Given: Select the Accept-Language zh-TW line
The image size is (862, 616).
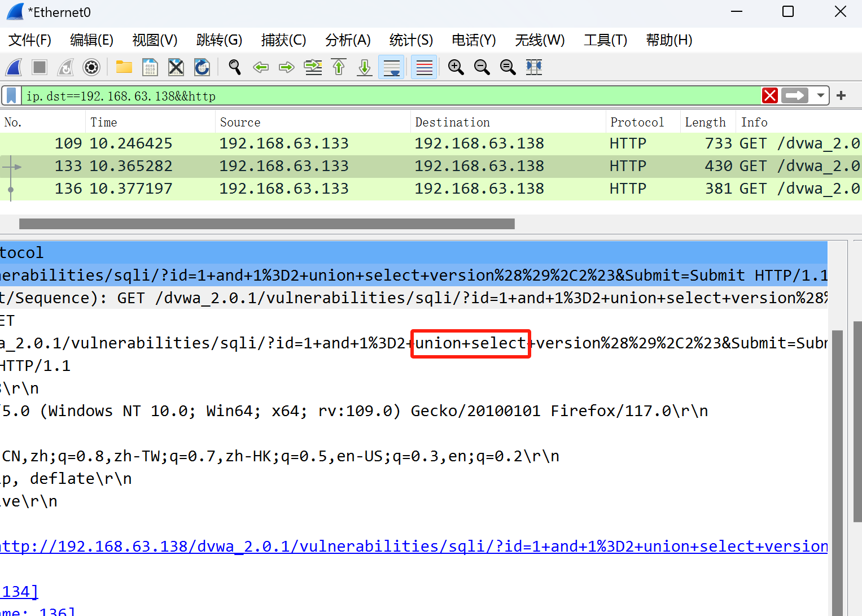Looking at the screenshot, I should coord(414,456).
